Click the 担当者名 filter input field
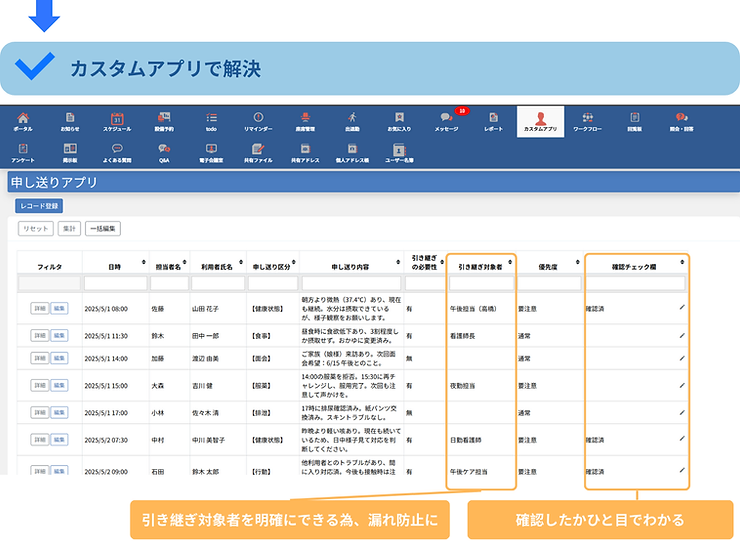 168,283
